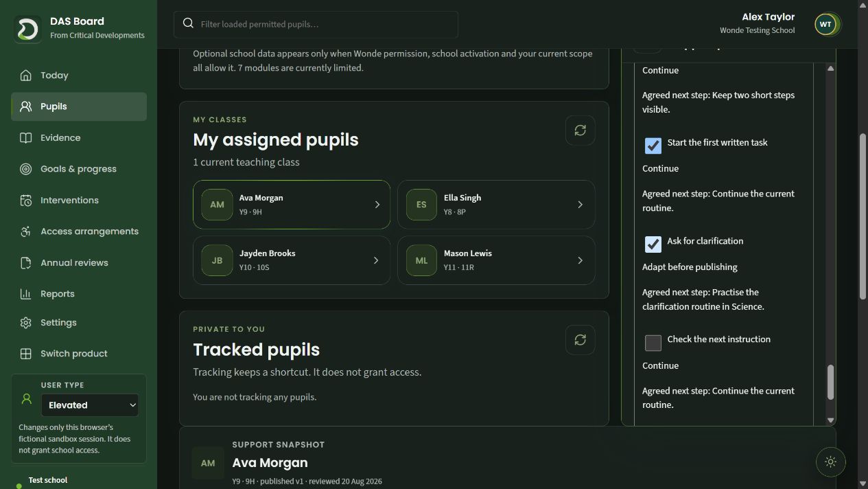Refresh the Tracked pupils section
868x489 pixels.
[x=580, y=340]
